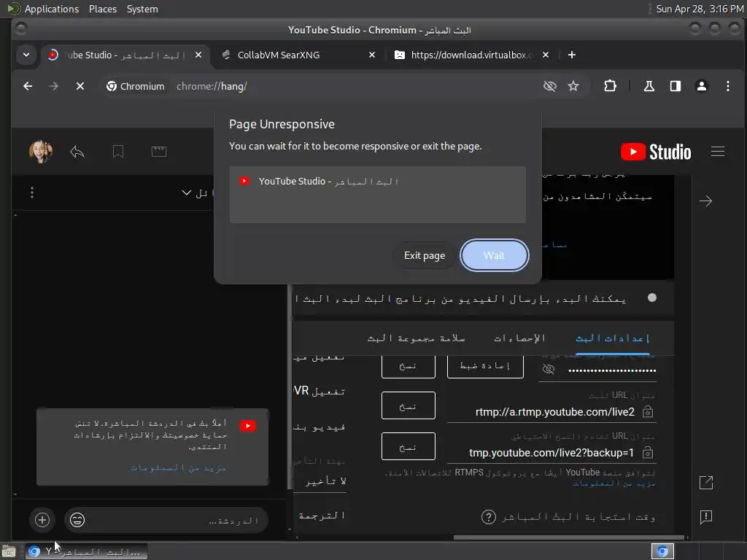Click the share arrow icon in Studio header
Image resolution: width=747 pixels, height=560 pixels.
[x=77, y=152]
